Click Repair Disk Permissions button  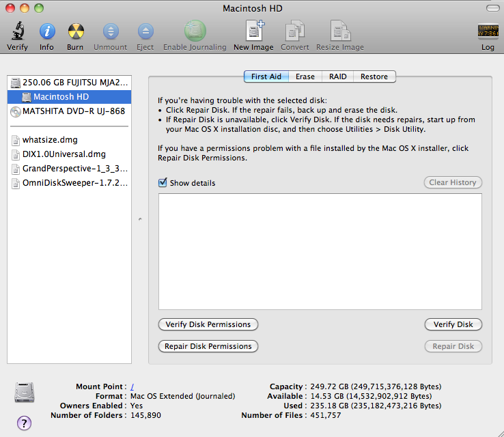point(208,346)
